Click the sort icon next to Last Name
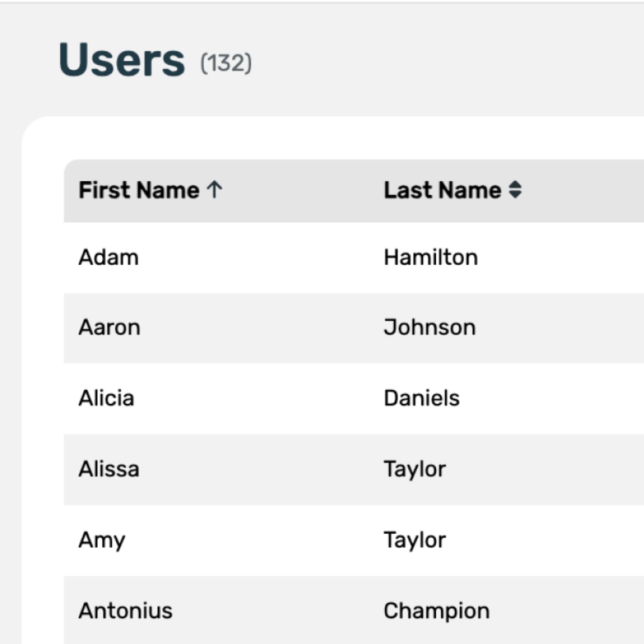This screenshot has width=644, height=644. pos(515,190)
